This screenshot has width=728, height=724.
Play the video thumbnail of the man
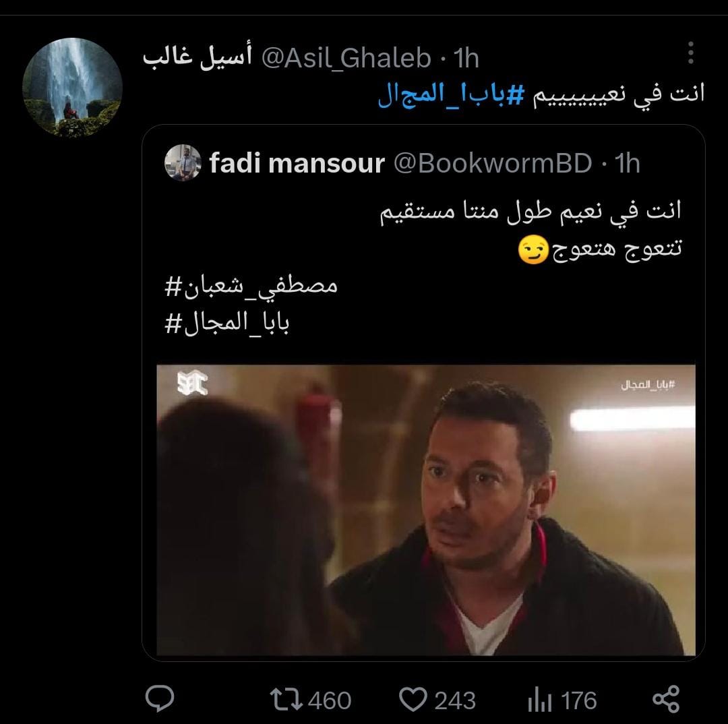pyautogui.click(x=426, y=510)
